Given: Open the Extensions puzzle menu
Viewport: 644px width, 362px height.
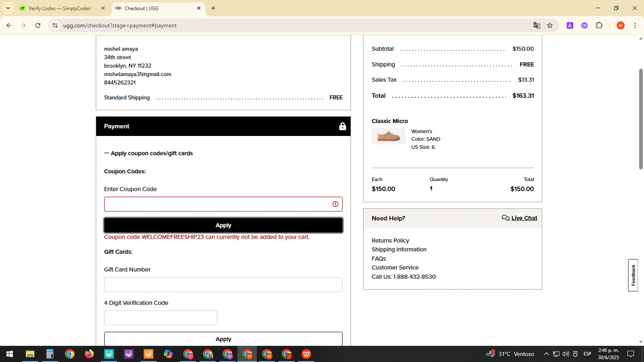Looking at the screenshot, I should [x=599, y=26].
